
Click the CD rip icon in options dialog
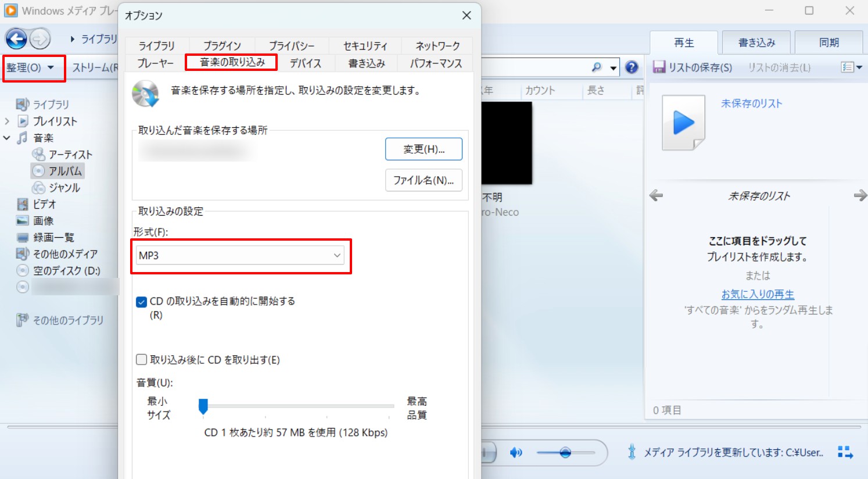point(145,94)
